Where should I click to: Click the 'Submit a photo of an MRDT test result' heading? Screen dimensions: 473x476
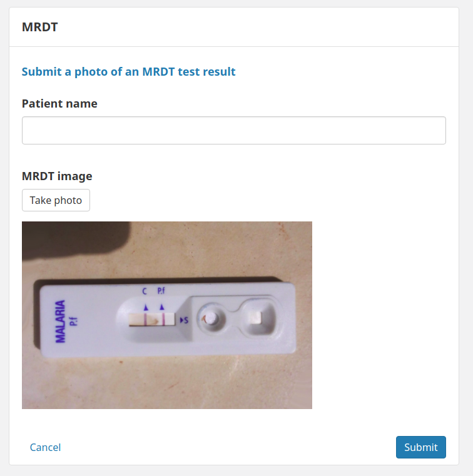pyautogui.click(x=128, y=72)
